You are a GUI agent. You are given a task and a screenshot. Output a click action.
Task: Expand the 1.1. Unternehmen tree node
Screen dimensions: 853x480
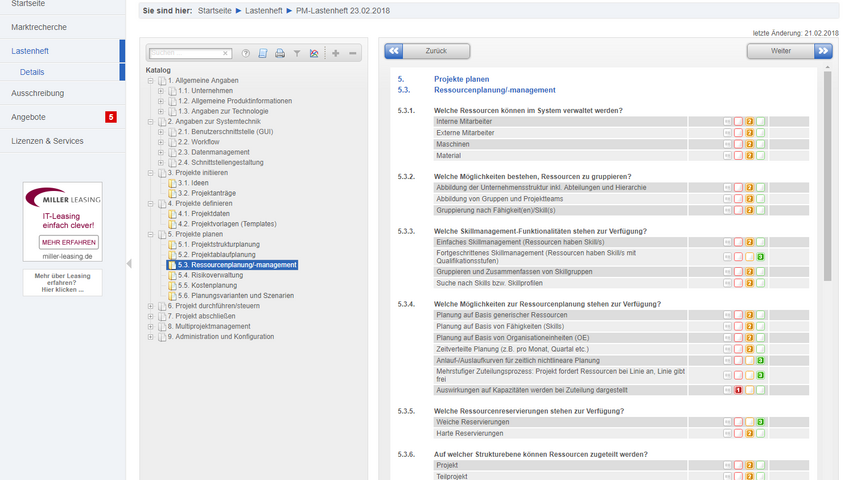click(161, 91)
